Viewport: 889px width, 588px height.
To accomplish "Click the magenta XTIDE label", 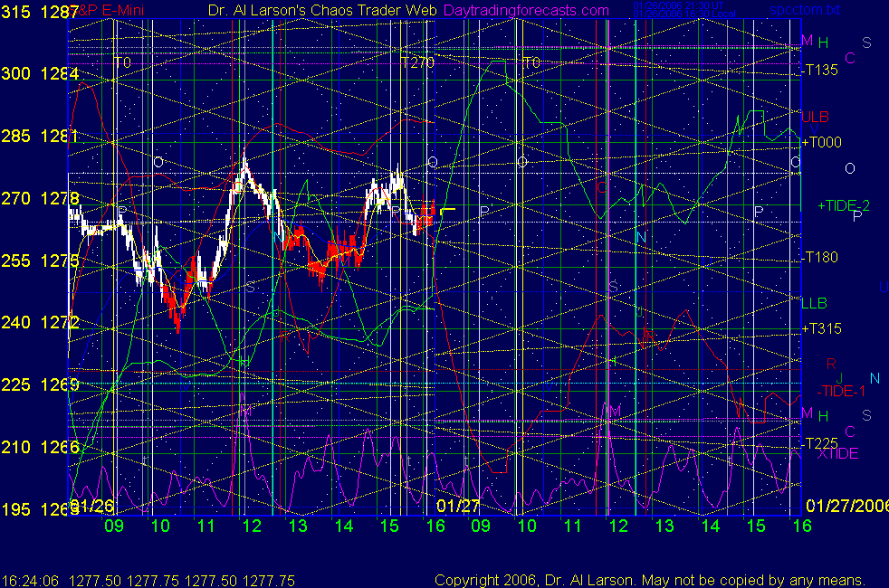I will click(838, 454).
